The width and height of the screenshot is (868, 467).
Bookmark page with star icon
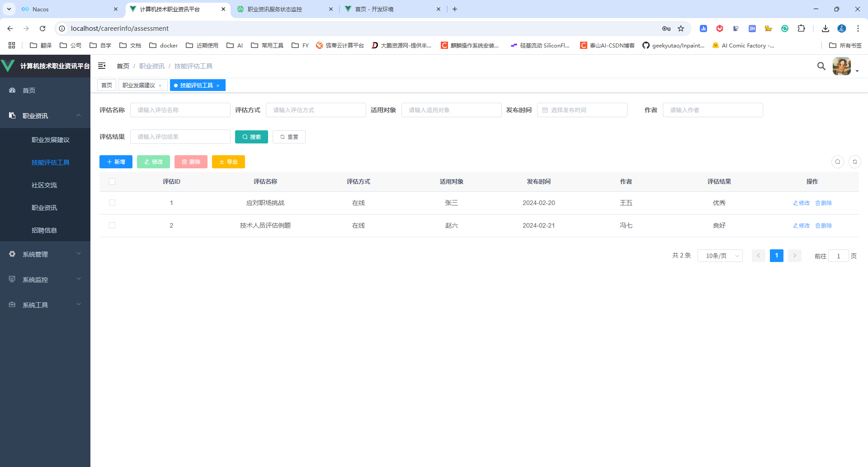[x=681, y=29]
